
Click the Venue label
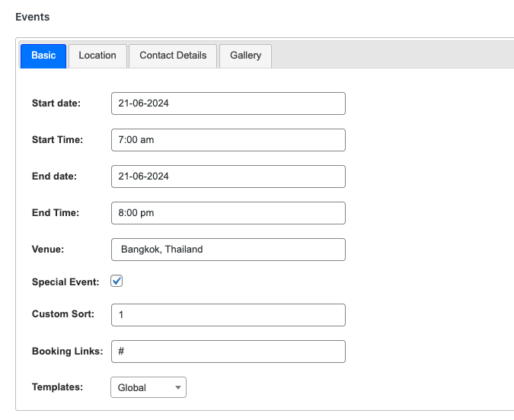click(48, 249)
